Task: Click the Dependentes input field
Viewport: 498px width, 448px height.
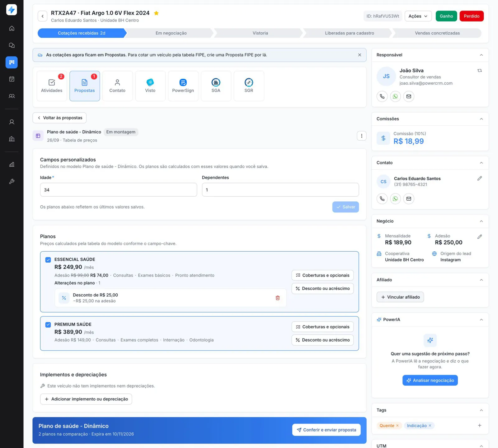Action: coord(280,190)
